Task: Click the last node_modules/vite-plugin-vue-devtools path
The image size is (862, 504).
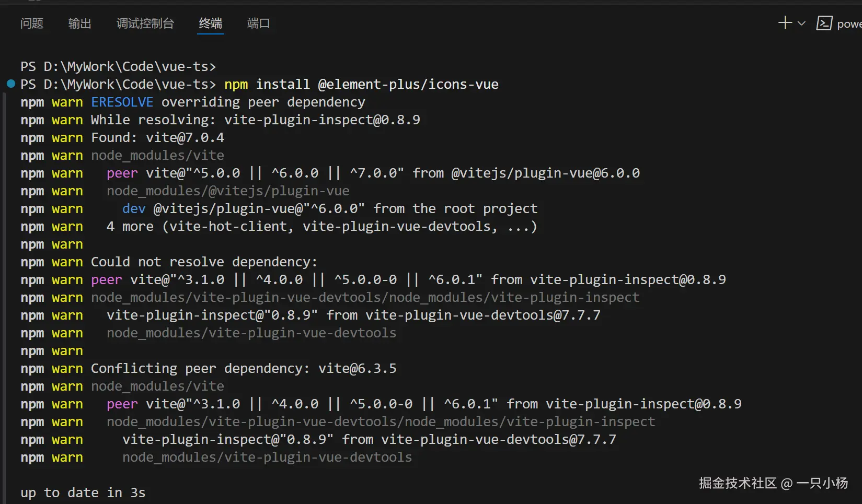Action: [x=267, y=457]
